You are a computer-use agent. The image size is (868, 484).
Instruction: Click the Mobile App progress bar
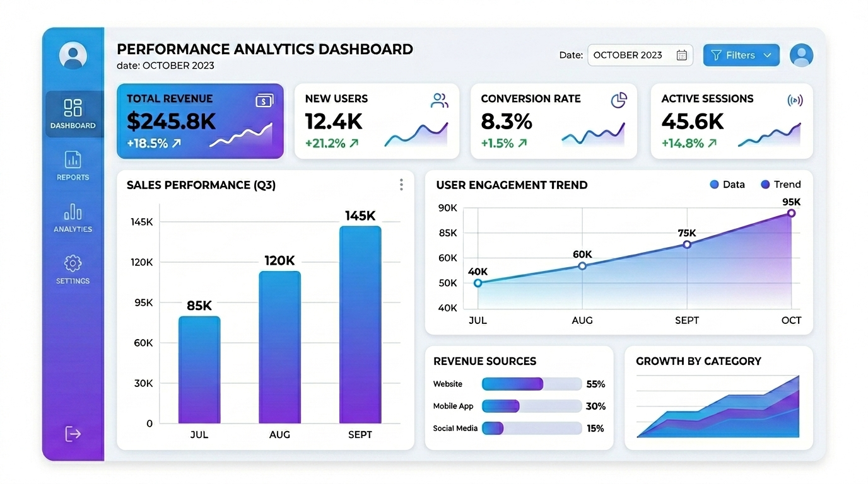[x=532, y=406]
